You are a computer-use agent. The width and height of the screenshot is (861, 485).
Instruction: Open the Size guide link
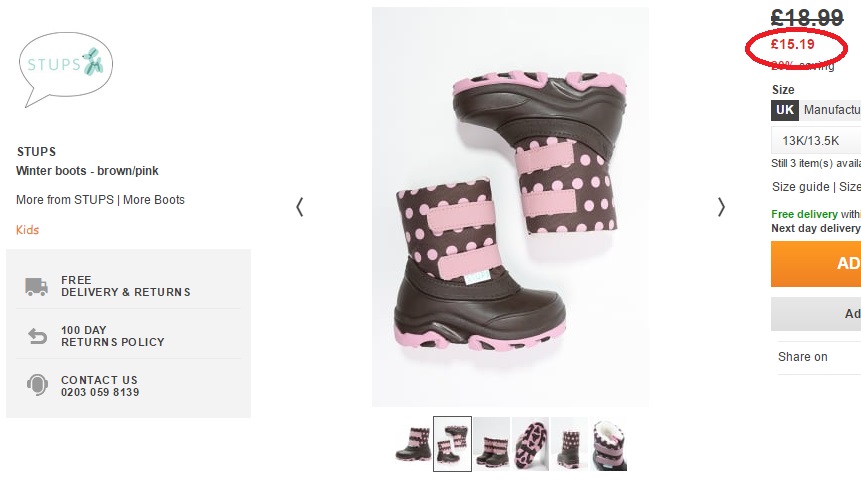[801, 187]
